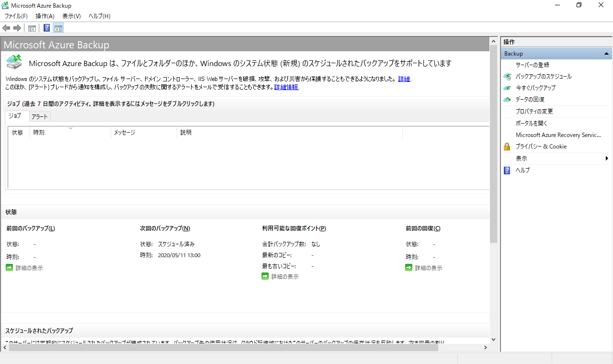
Task: Select サーバーの登録 action
Action: (533, 65)
